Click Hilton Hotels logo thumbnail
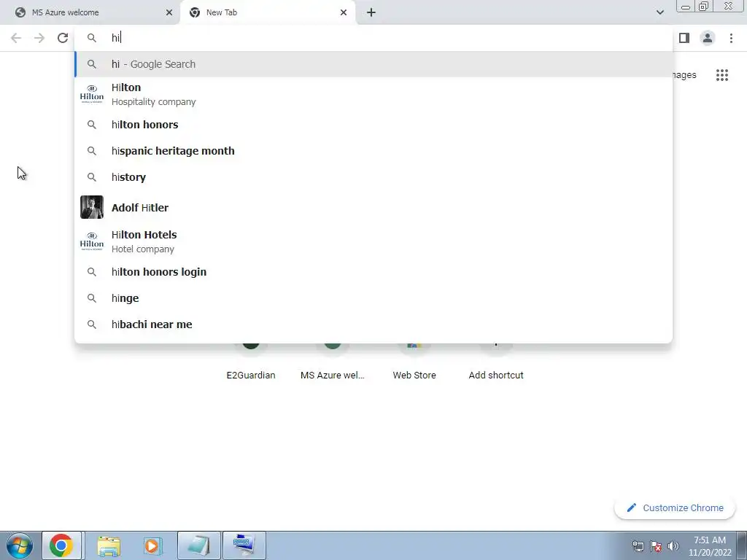The height and width of the screenshot is (560, 747). (92, 241)
